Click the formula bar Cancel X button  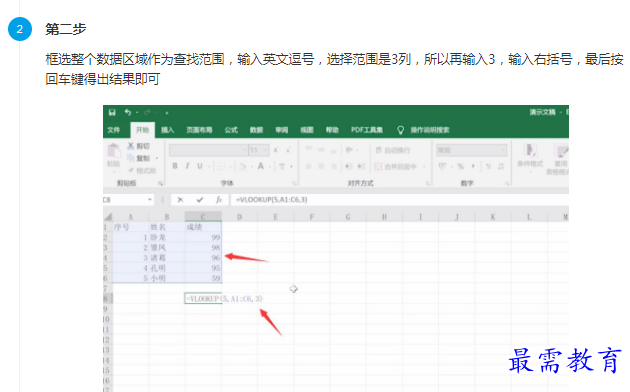pyautogui.click(x=180, y=200)
